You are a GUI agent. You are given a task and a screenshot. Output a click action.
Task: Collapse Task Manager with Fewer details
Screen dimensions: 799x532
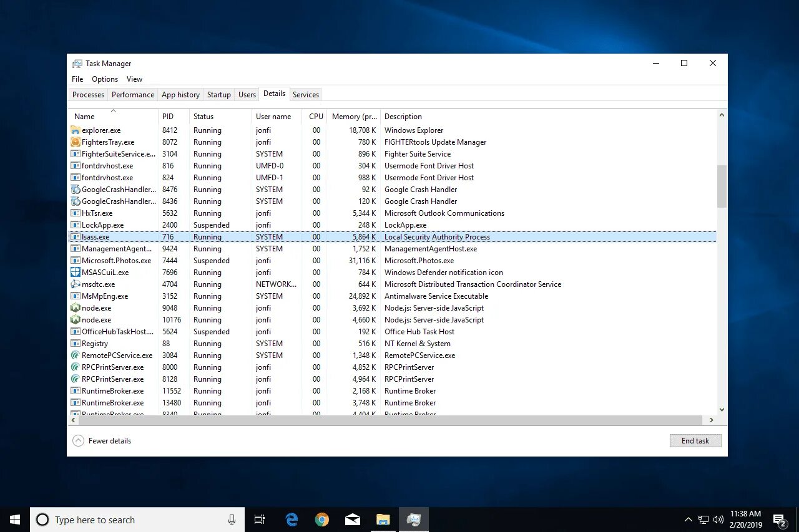[102, 441]
